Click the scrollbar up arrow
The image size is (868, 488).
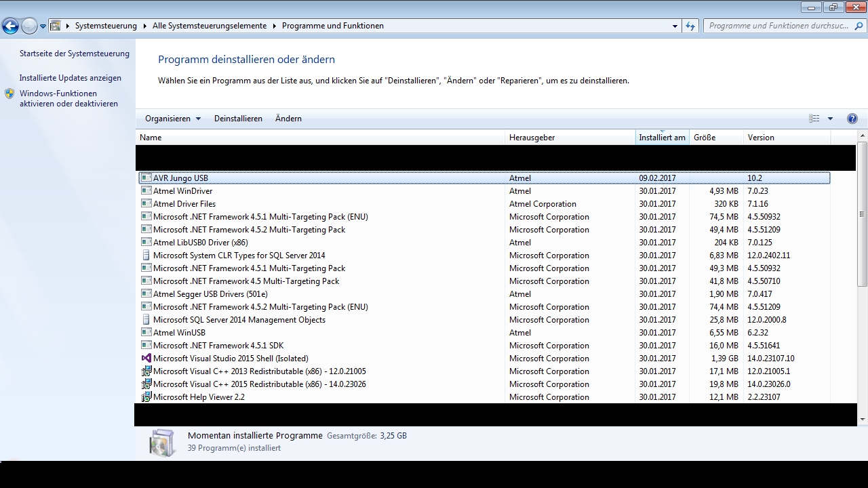coord(862,136)
